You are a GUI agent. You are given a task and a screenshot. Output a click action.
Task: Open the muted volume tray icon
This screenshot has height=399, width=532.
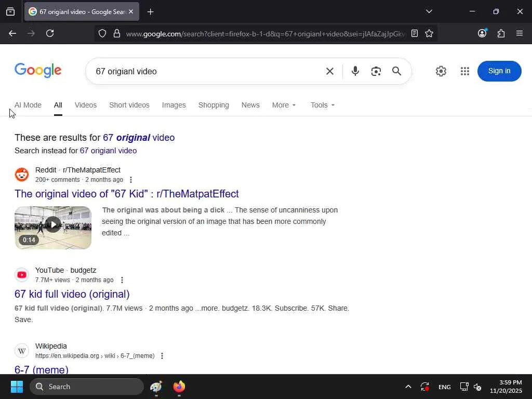[477, 387]
